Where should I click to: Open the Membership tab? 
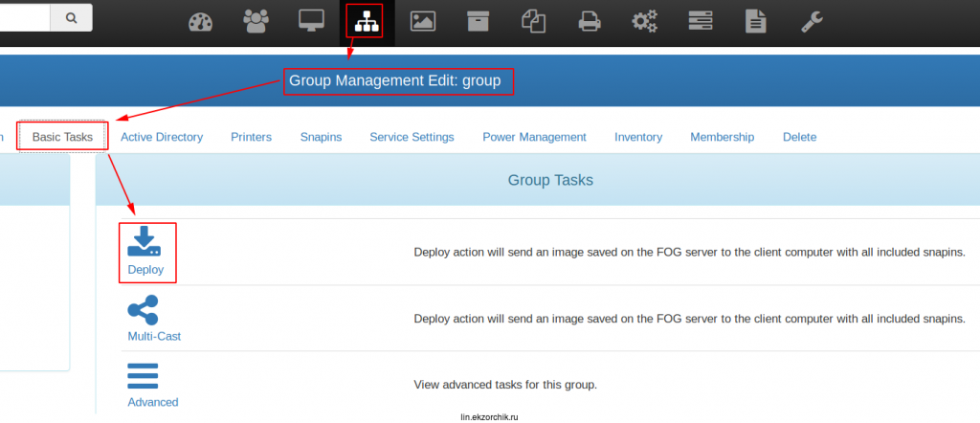click(x=722, y=137)
